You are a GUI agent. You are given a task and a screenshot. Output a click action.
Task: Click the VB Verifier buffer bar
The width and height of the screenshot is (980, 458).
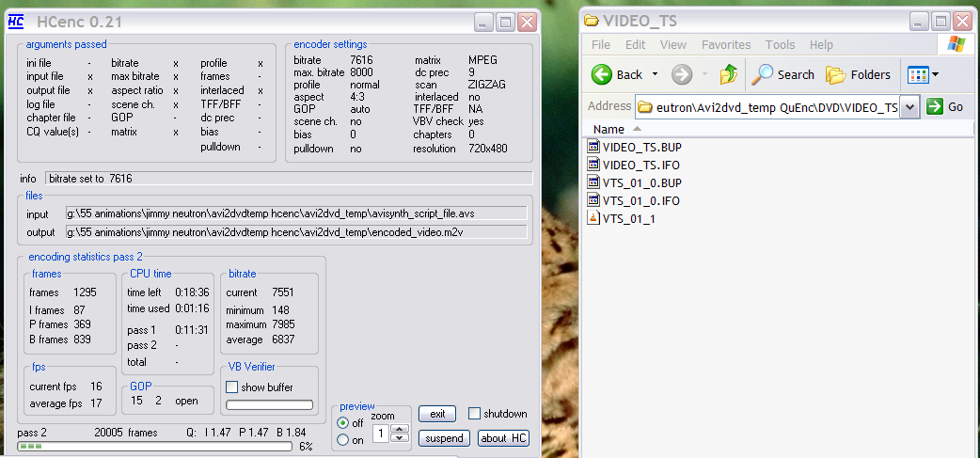coord(269,405)
